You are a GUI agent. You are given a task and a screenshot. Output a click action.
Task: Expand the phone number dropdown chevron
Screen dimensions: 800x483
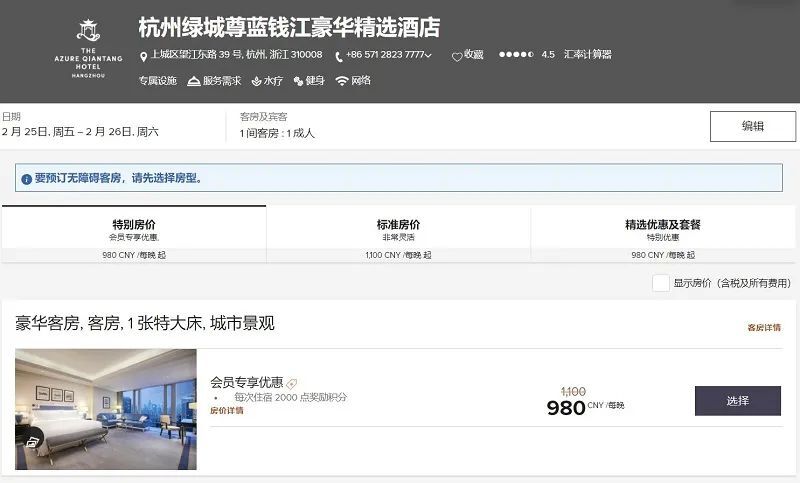[x=428, y=55]
